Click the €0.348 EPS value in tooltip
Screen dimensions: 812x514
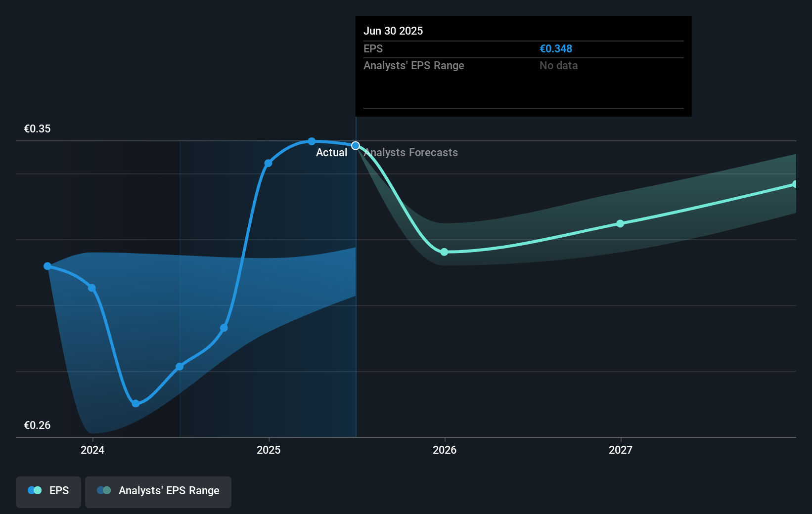point(556,49)
